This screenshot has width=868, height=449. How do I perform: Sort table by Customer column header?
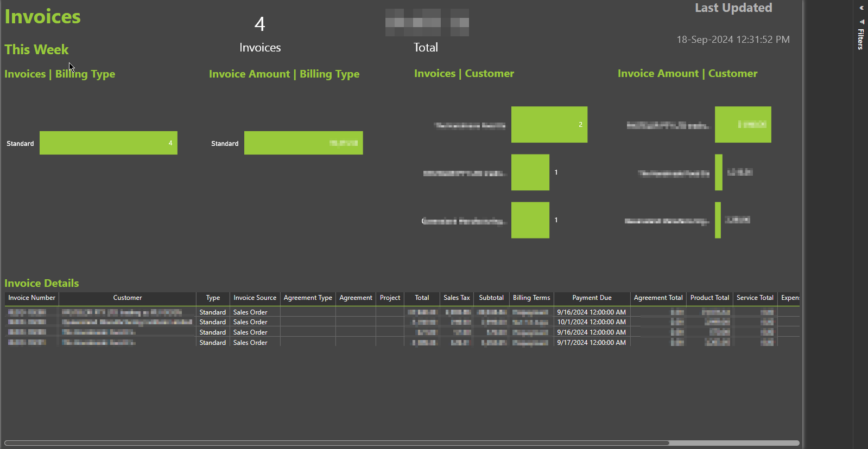click(x=128, y=298)
